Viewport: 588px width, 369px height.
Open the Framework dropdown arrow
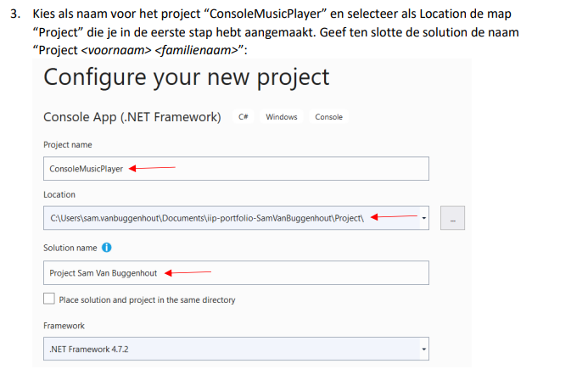[x=423, y=349]
